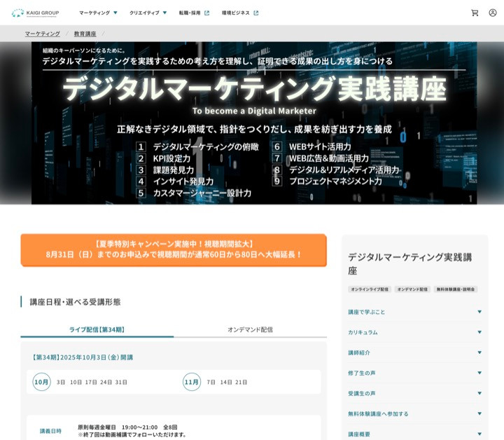
Task: Click the オンラインライブ配信 tag
Action: coord(370,289)
